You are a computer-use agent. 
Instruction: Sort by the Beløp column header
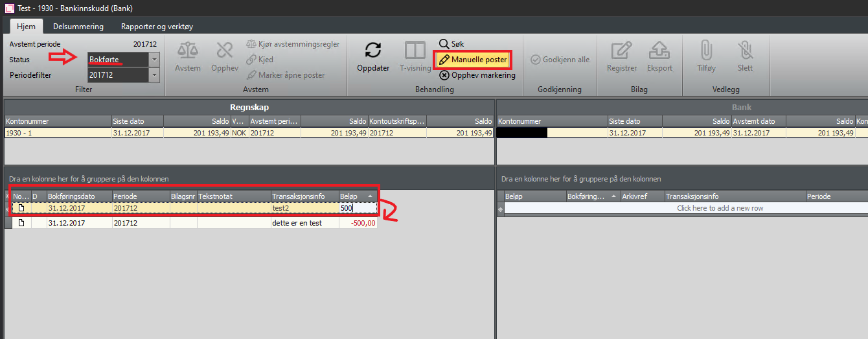[353, 196]
